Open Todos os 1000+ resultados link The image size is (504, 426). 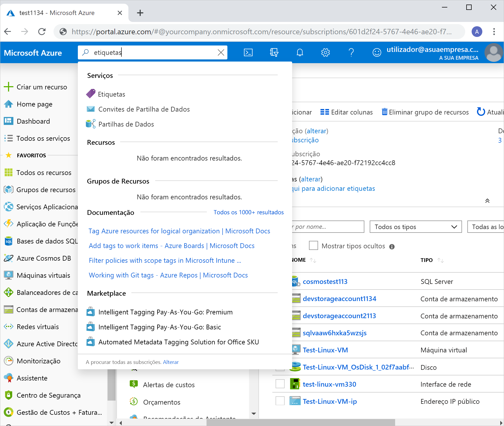tap(249, 212)
